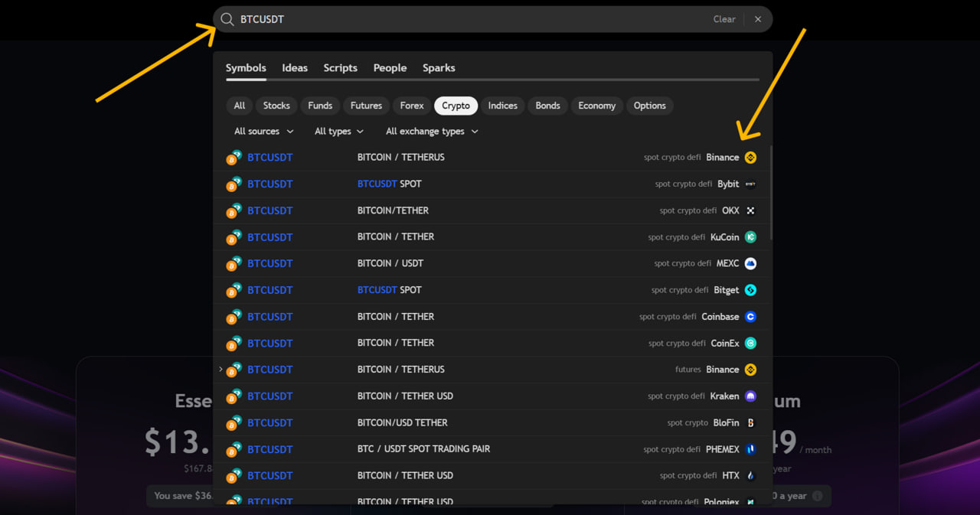Click the HTX exchange logo
Image resolution: width=980 pixels, height=515 pixels.
click(x=750, y=476)
